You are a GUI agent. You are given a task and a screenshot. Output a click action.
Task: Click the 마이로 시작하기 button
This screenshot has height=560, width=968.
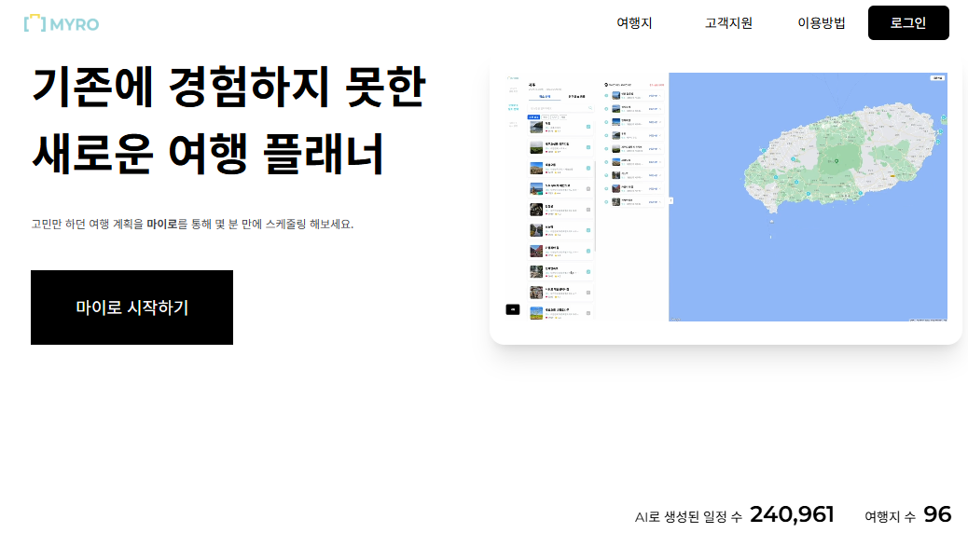coord(131,307)
